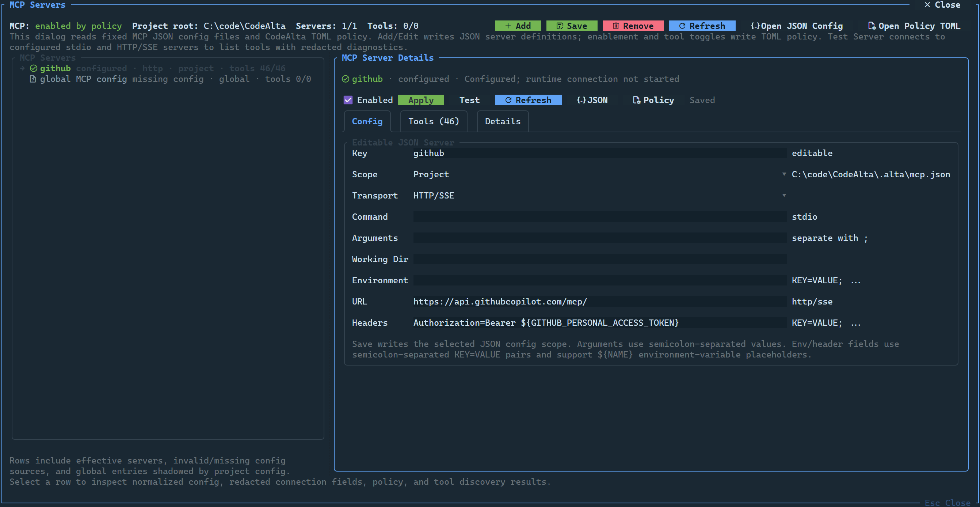
Task: Click 'runtime connection not started' status
Action: [x=602, y=79]
